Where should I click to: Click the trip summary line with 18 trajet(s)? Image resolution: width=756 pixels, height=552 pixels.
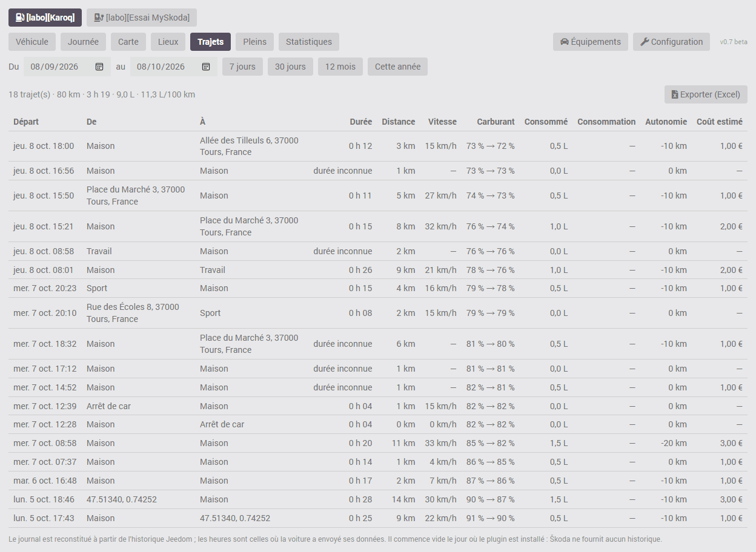[x=102, y=94]
